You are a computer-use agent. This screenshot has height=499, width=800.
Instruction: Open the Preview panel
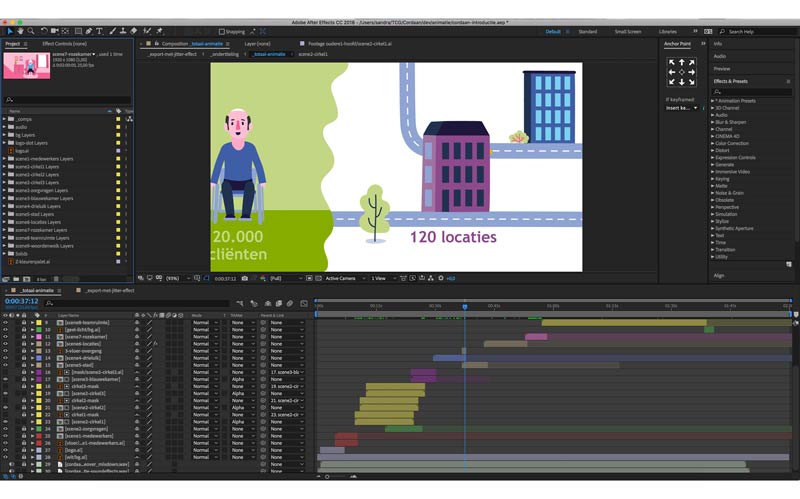pos(721,69)
